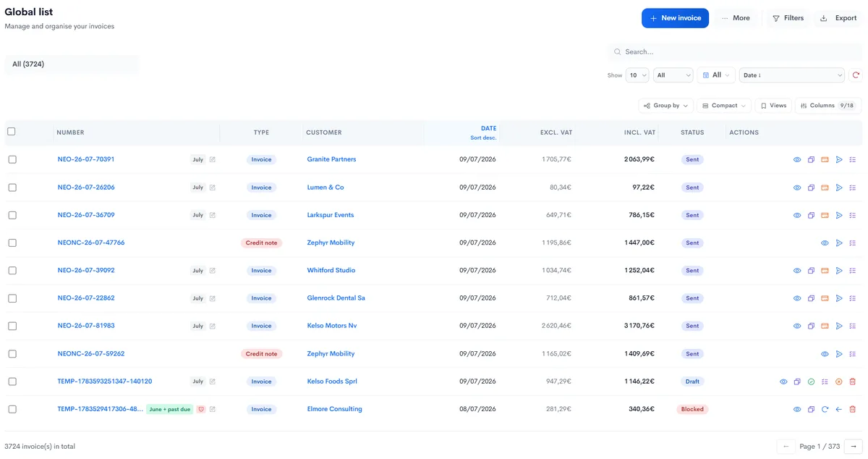
Task: Open the More menu
Action: [x=736, y=18]
